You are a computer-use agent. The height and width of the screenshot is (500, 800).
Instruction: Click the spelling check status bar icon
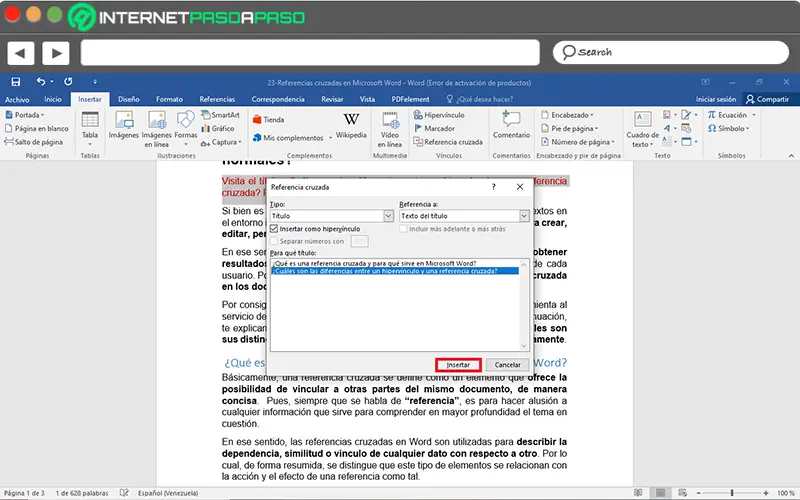tap(124, 493)
